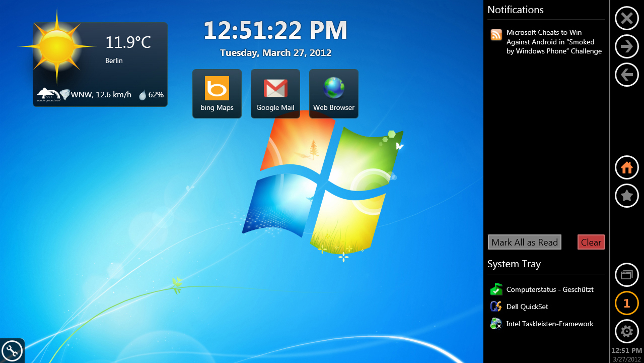Open the Web Browser tile
The height and width of the screenshot is (363, 644).
point(334,94)
